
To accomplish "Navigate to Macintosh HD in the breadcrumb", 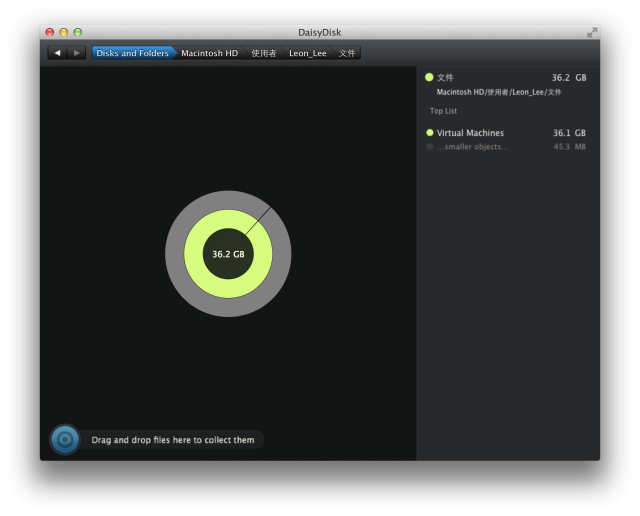I will [x=209, y=53].
